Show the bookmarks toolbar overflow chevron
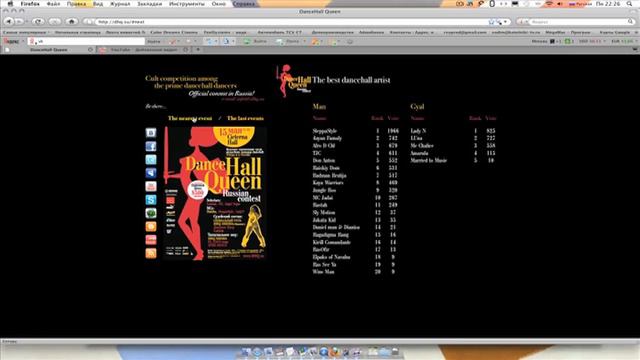 click(636, 32)
